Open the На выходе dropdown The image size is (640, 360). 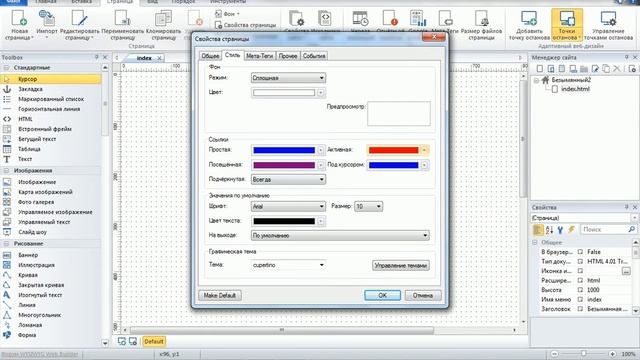340,236
